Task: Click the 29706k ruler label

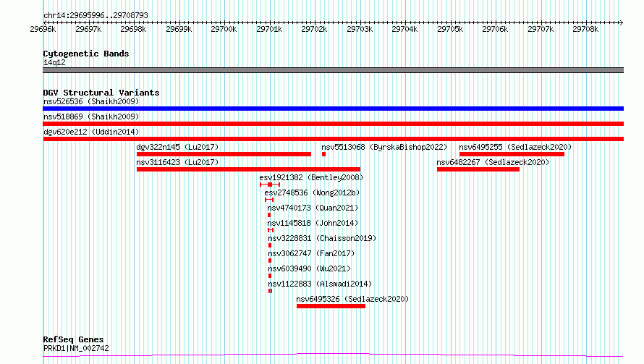Action: point(495,29)
